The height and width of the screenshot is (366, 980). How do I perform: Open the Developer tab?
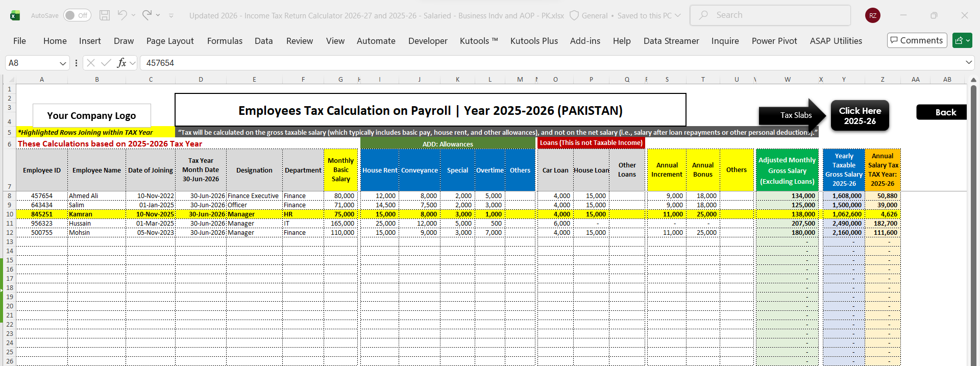point(428,41)
